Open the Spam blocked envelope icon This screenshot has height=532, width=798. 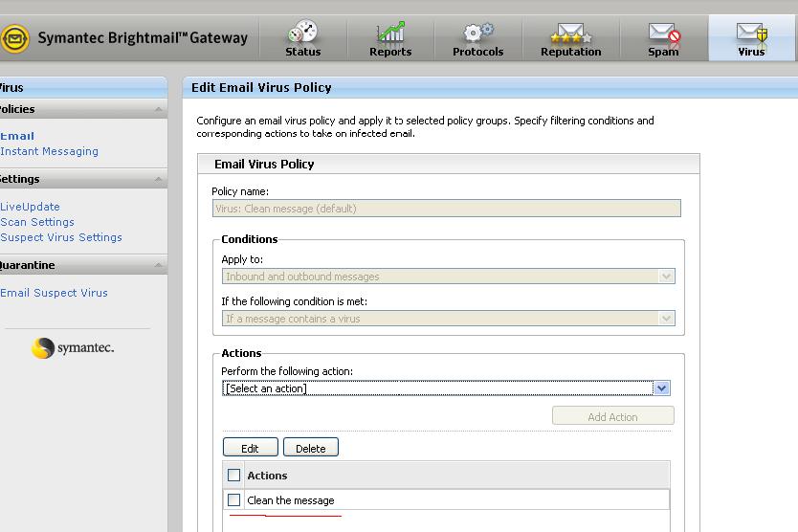click(x=663, y=33)
